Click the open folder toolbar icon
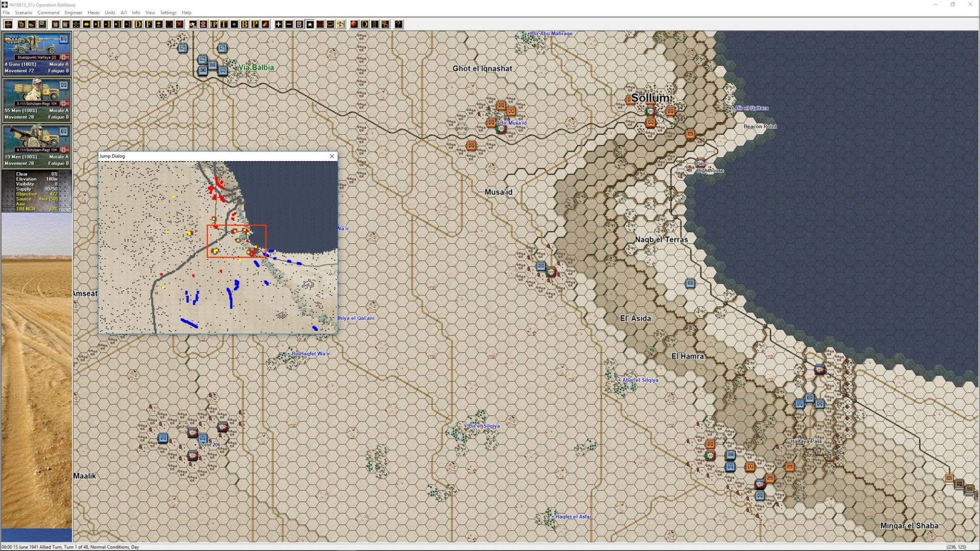Viewport: 980px width, 551px height. (x=32, y=24)
